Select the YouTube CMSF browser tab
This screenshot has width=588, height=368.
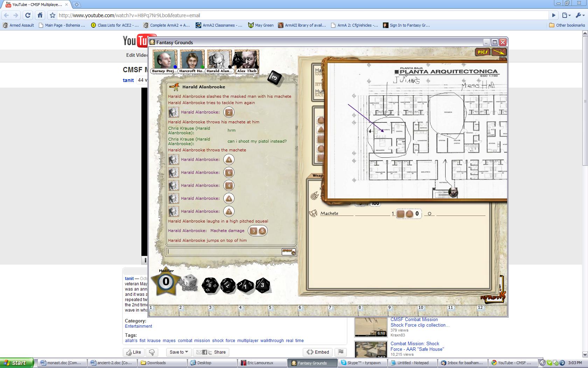point(37,5)
